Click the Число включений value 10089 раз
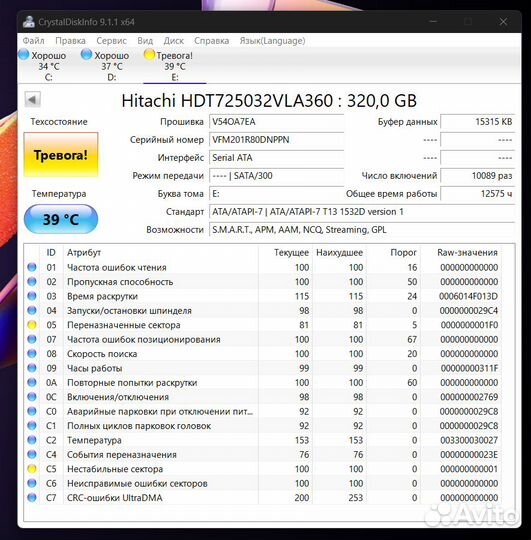Image resolution: width=531 pixels, height=540 pixels. 478,176
